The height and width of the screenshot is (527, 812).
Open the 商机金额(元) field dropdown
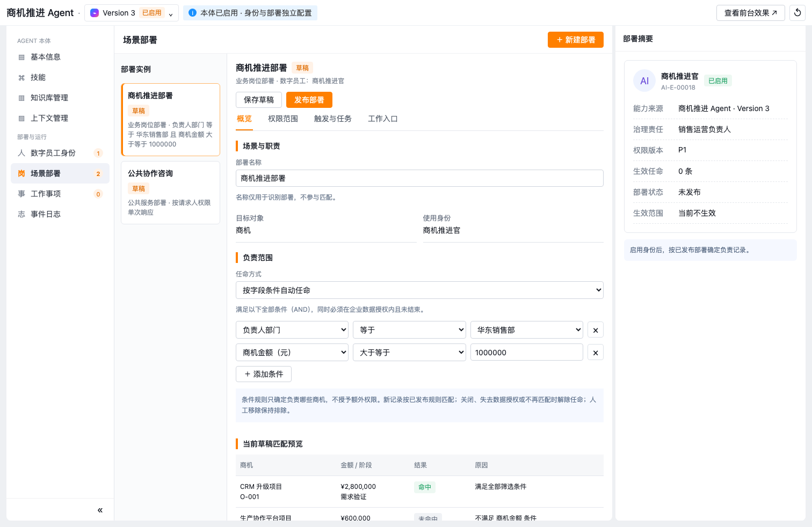(x=292, y=353)
